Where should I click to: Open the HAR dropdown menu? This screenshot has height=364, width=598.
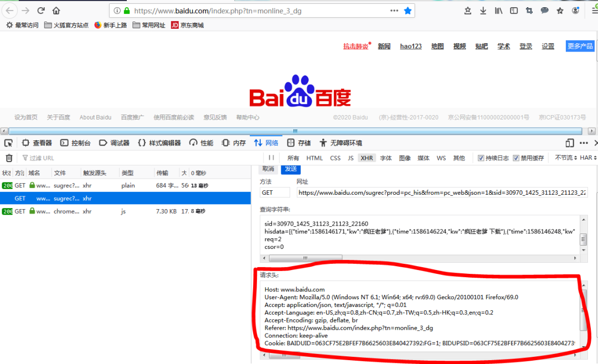tap(588, 158)
